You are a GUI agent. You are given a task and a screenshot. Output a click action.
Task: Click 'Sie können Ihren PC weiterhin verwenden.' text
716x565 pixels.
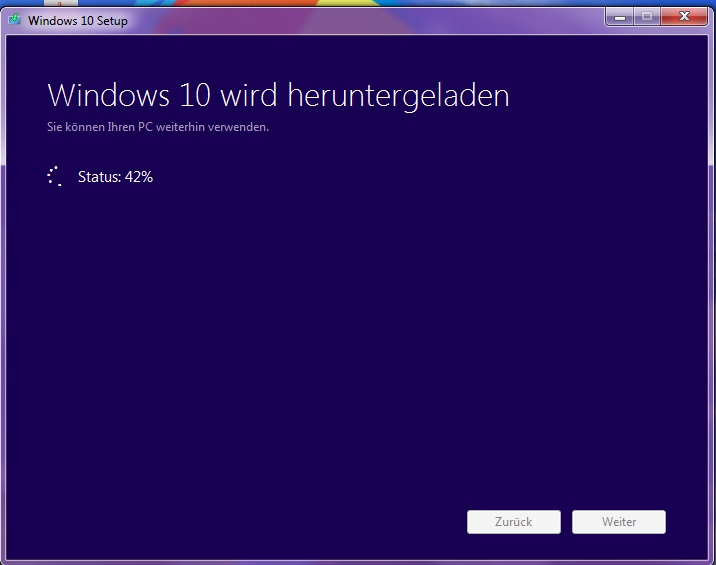pyautogui.click(x=158, y=127)
